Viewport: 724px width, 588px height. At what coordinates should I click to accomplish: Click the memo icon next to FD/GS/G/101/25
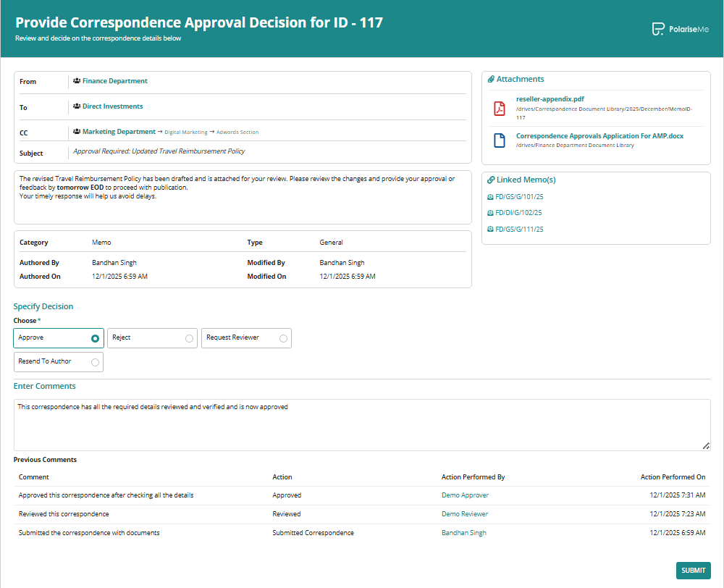(x=490, y=196)
